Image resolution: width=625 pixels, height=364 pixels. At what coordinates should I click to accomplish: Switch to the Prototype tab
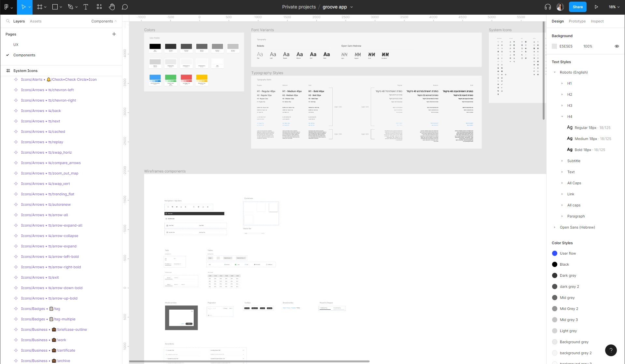coord(577,21)
